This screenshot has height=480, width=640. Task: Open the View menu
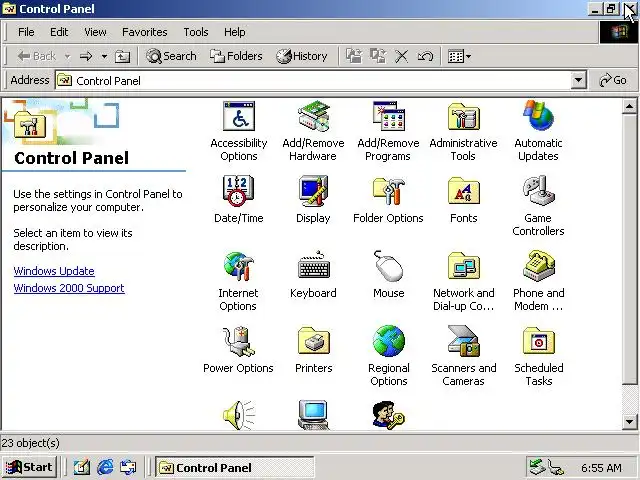point(95,32)
